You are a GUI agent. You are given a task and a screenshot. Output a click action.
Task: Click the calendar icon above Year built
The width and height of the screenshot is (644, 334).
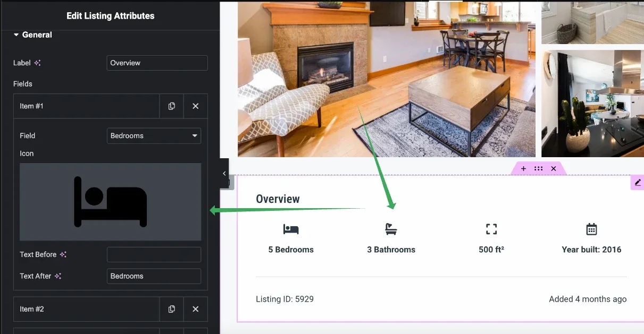coord(591,229)
